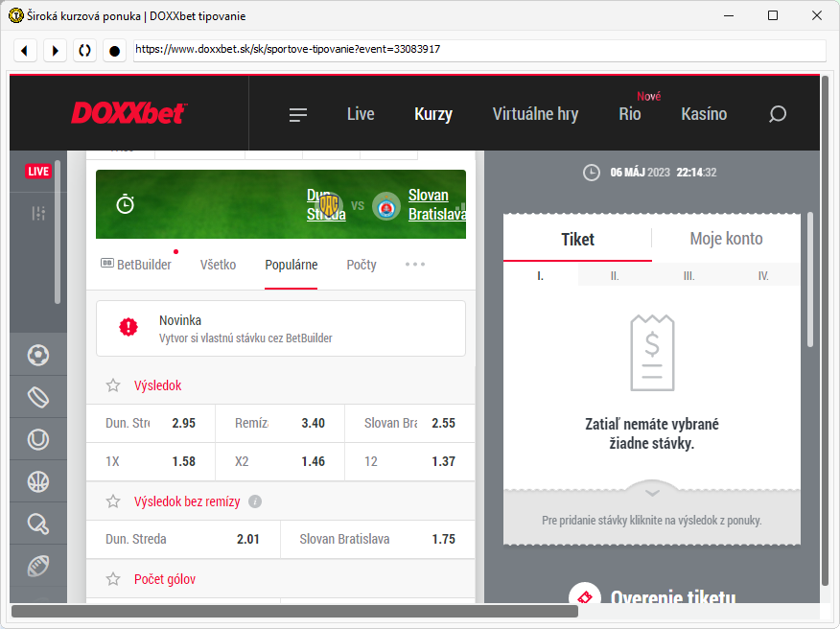This screenshot has width=840, height=629.
Task: Bet Slovan Bratislava no-draw at 1.75
Action: tap(378, 539)
